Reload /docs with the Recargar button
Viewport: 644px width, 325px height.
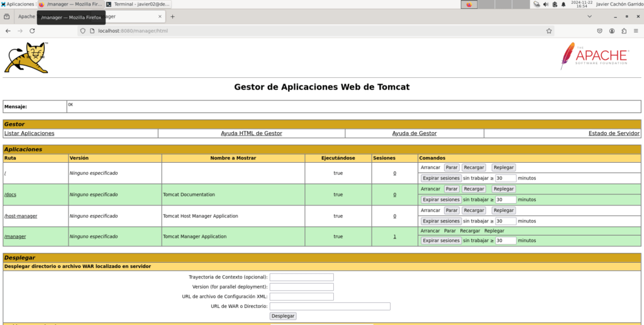pyautogui.click(x=474, y=189)
